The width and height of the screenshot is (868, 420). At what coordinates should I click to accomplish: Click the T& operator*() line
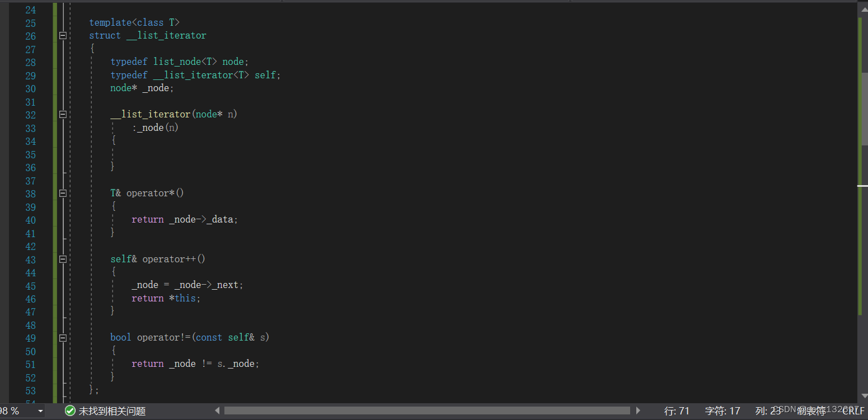(x=147, y=193)
